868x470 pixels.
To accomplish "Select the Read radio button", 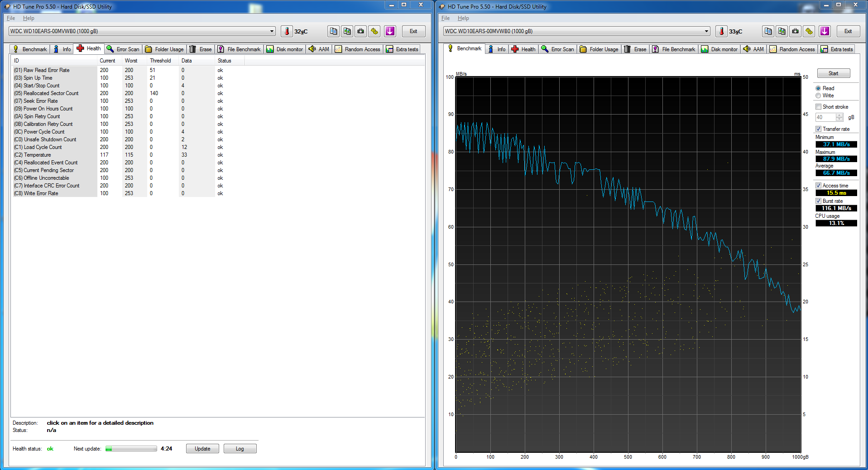I will pos(818,88).
